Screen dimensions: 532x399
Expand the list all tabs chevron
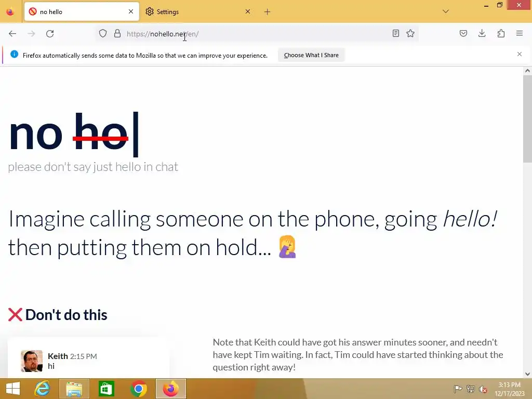tap(446, 11)
